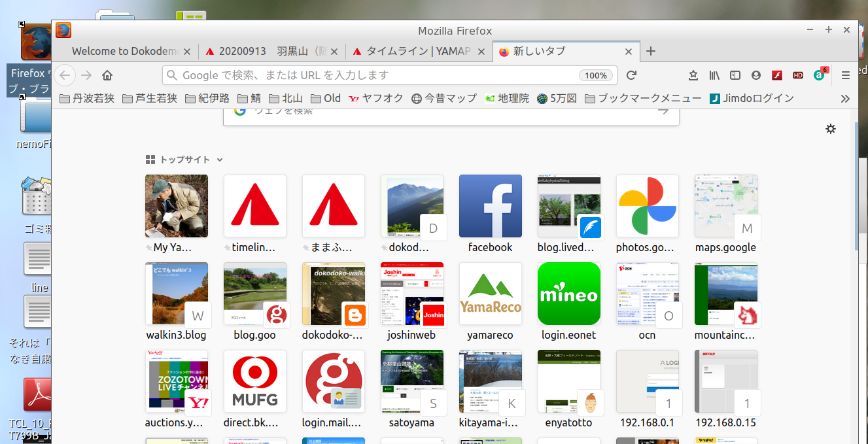
Task: Open the 丹波若狭 bookmark folder
Action: [x=87, y=99]
